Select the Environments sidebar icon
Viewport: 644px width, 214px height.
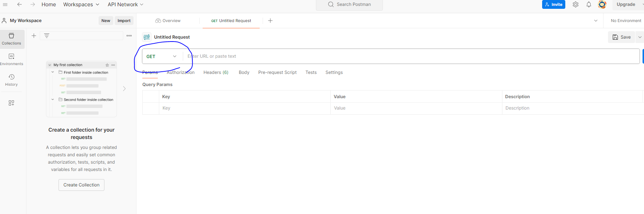11,59
